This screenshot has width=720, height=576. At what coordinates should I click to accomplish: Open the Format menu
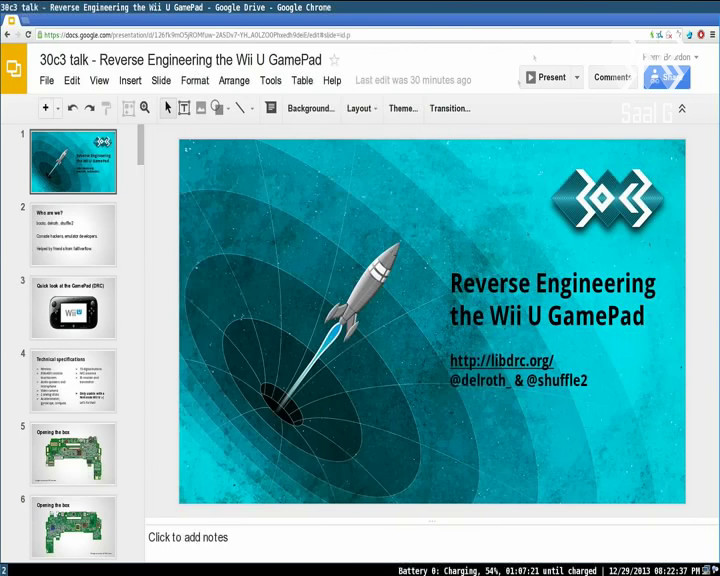195,80
